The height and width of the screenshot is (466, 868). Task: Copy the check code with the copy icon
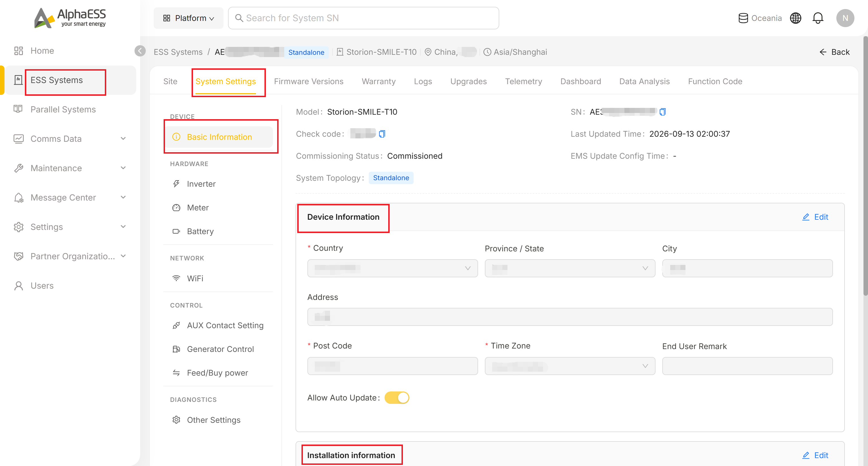(382, 134)
